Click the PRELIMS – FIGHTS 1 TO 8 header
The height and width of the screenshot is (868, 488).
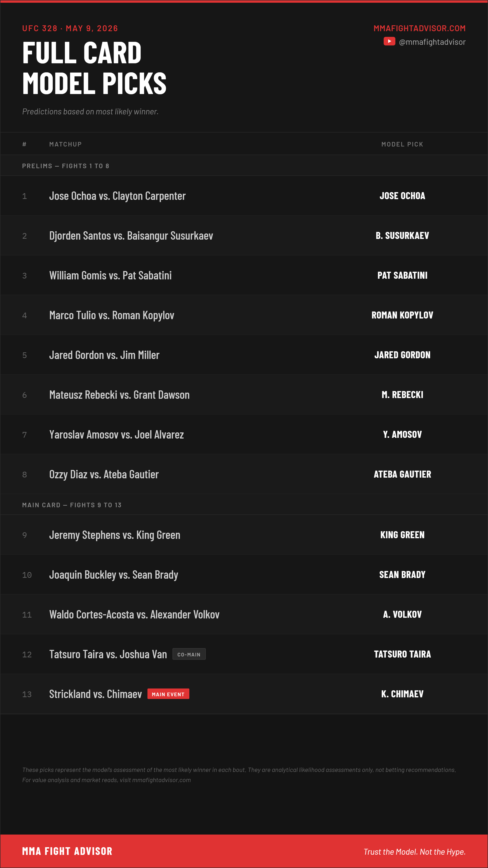click(x=66, y=166)
